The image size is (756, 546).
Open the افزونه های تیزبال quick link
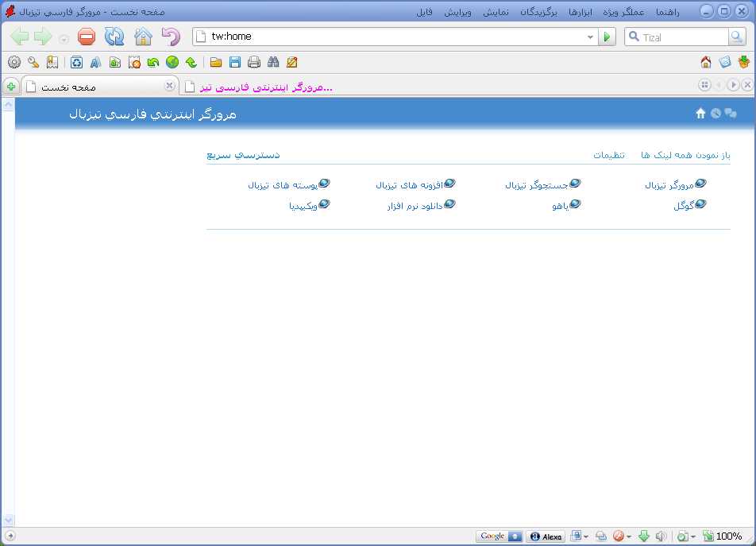point(415,184)
